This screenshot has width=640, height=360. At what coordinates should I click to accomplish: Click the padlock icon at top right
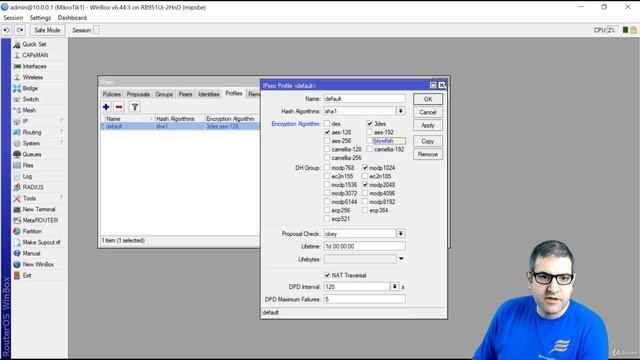[x=633, y=30]
